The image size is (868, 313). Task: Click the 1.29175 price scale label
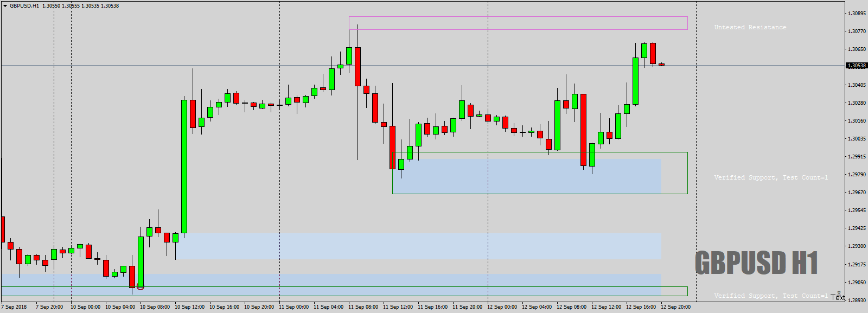click(857, 265)
